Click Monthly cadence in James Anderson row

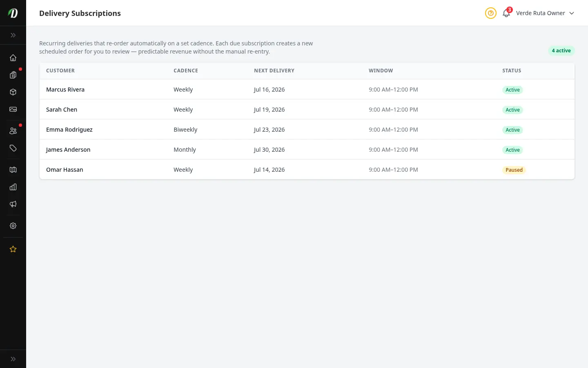185,150
